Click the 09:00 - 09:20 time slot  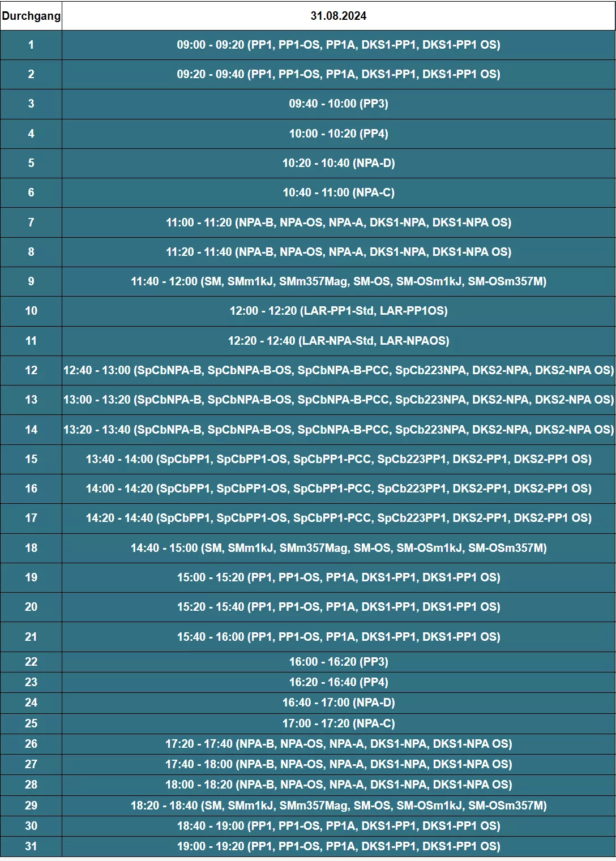point(338,45)
